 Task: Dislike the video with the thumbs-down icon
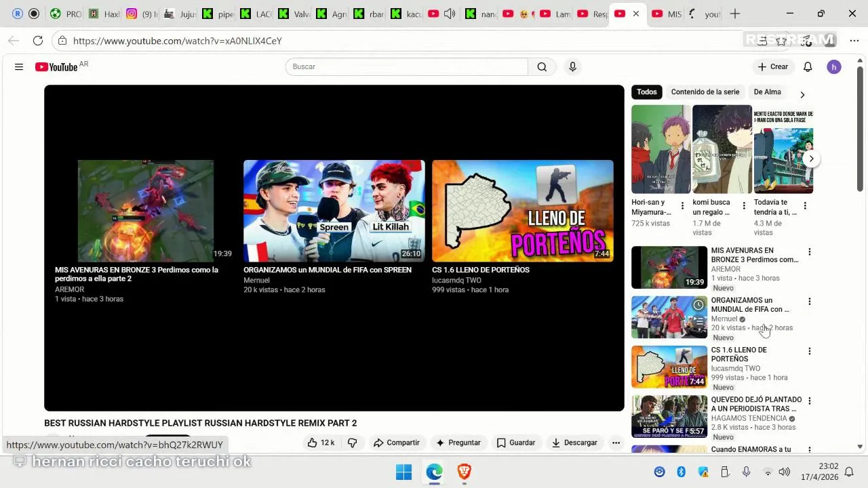[352, 443]
